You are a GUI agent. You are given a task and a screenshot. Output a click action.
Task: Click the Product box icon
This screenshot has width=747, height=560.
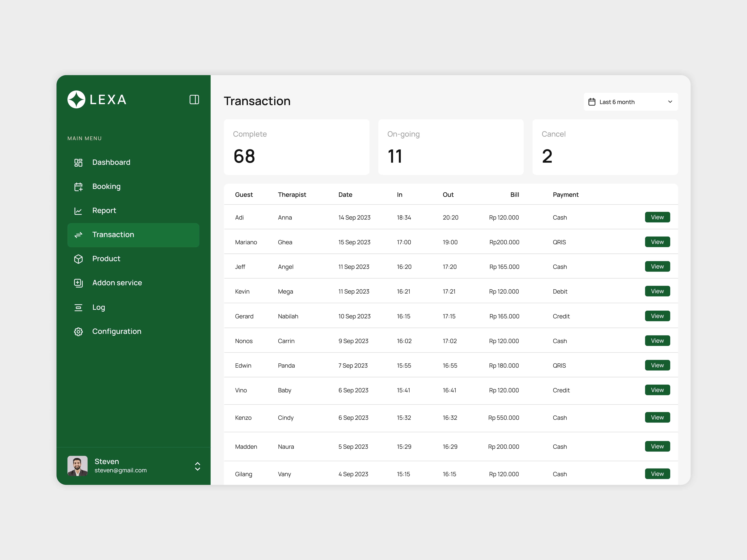78,259
